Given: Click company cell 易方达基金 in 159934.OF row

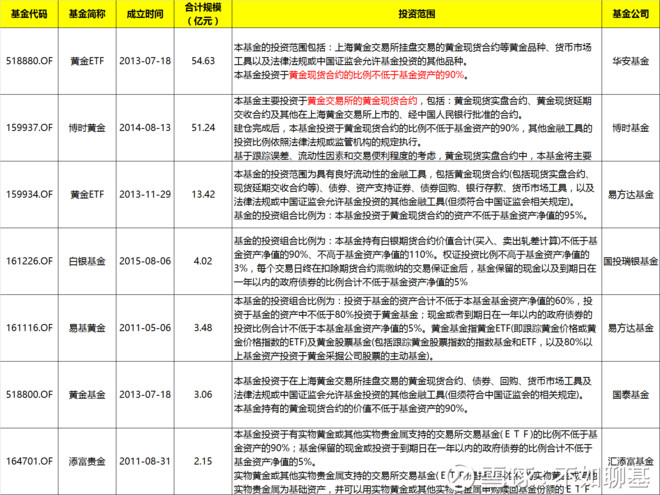Looking at the screenshot, I should tap(631, 194).
